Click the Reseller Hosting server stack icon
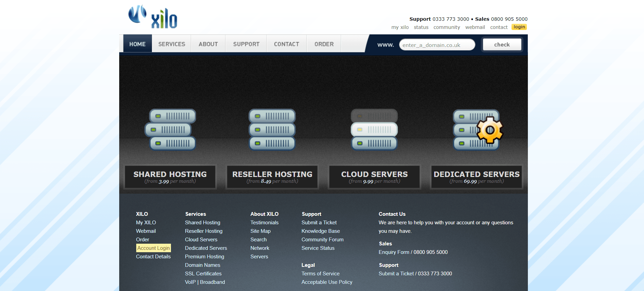644x291 pixels. [x=272, y=130]
